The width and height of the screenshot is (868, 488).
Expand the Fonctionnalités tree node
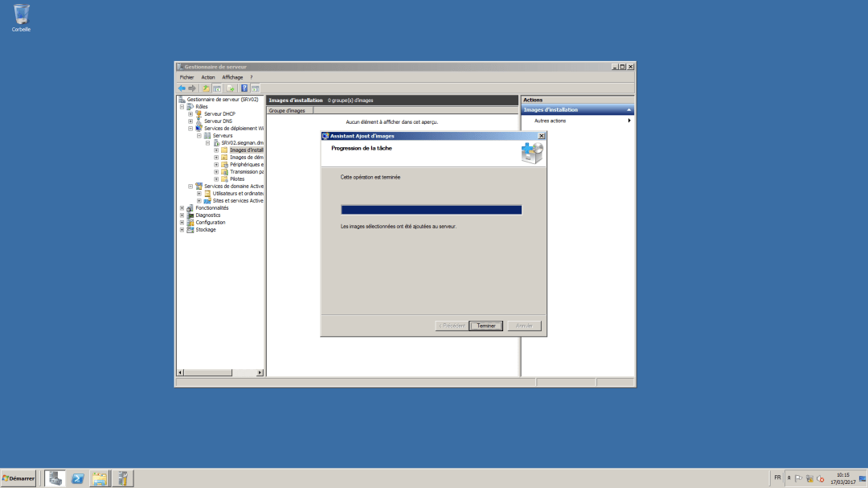pyautogui.click(x=181, y=207)
